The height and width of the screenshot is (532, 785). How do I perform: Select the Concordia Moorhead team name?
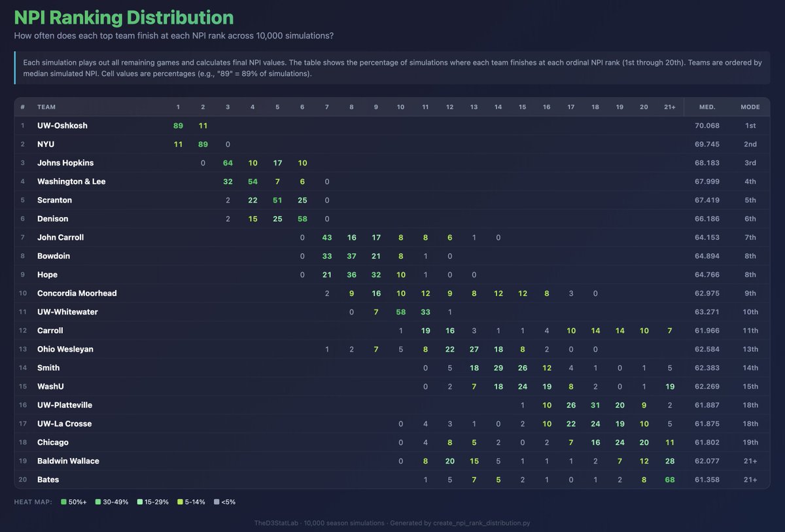click(x=77, y=293)
